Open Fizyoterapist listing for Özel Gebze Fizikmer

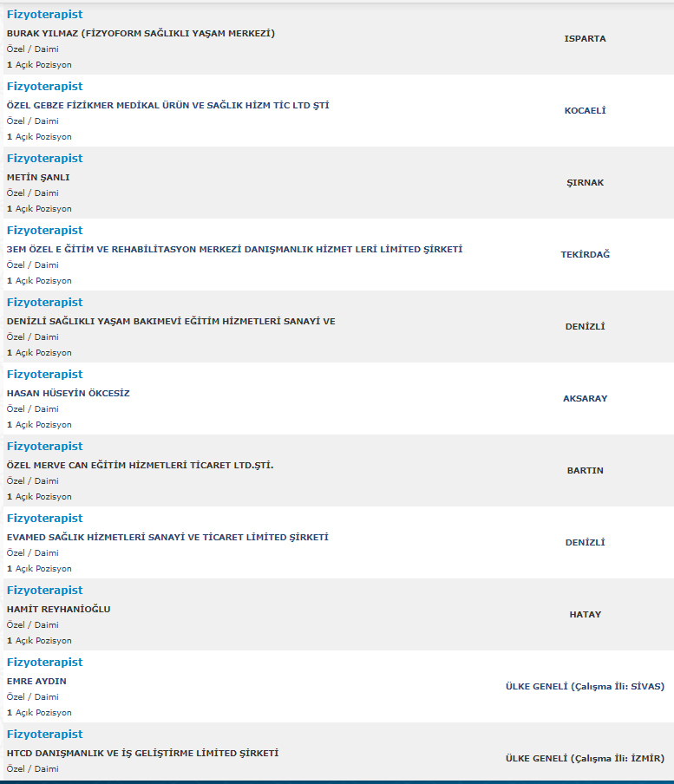(44, 87)
